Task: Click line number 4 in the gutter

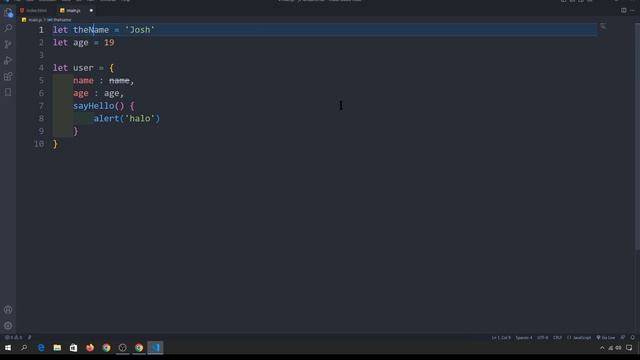Action: 41,68
